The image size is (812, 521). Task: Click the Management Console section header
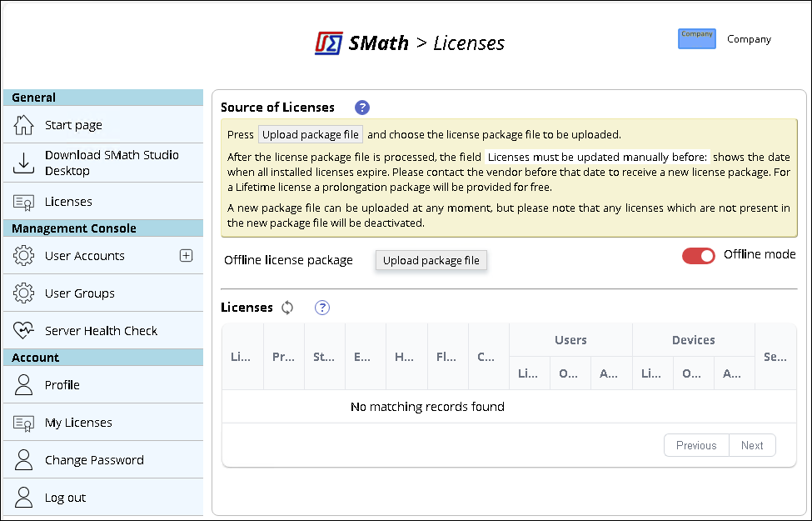click(103, 228)
